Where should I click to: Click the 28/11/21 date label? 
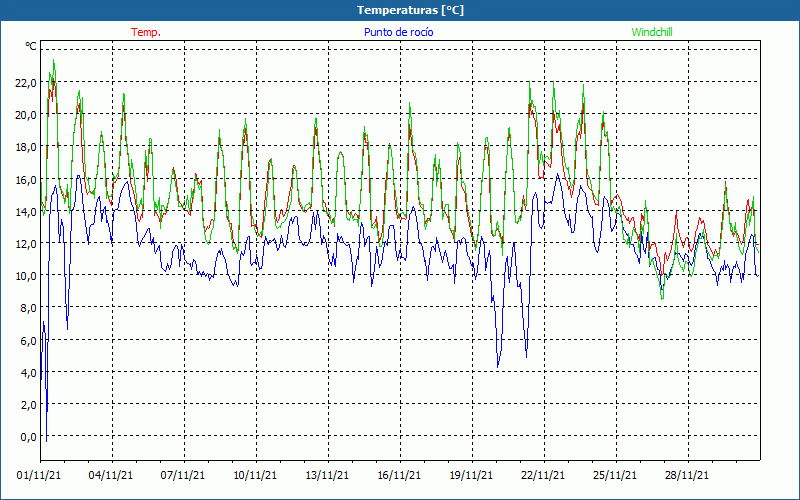pyautogui.click(x=687, y=475)
